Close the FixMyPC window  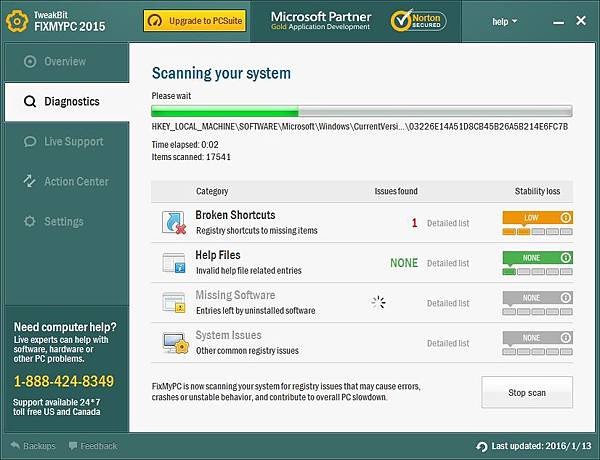coord(581,21)
